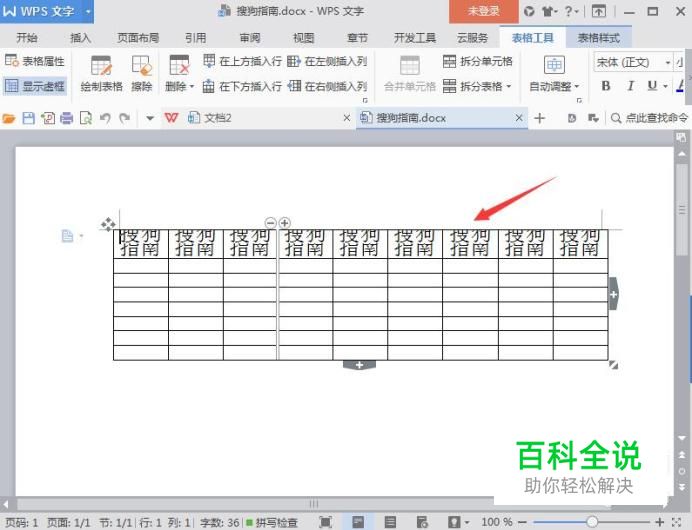Insert a column right with 在右侧插入列
The width and height of the screenshot is (692, 530).
[x=327, y=86]
